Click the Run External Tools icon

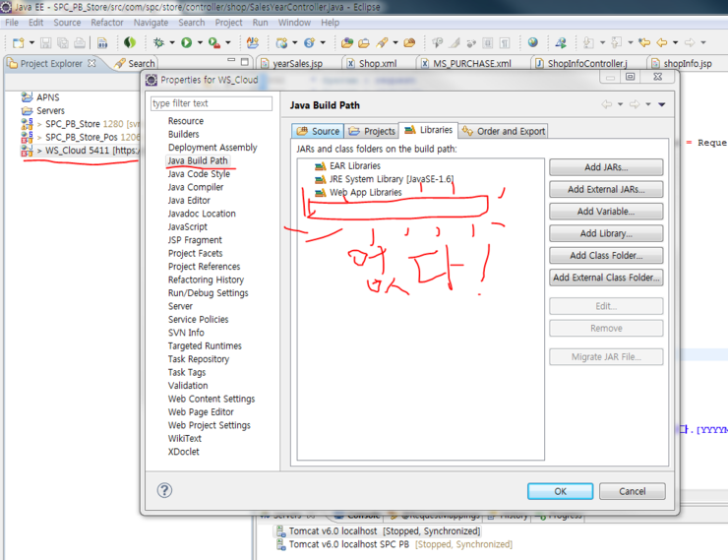pyautogui.click(x=214, y=42)
